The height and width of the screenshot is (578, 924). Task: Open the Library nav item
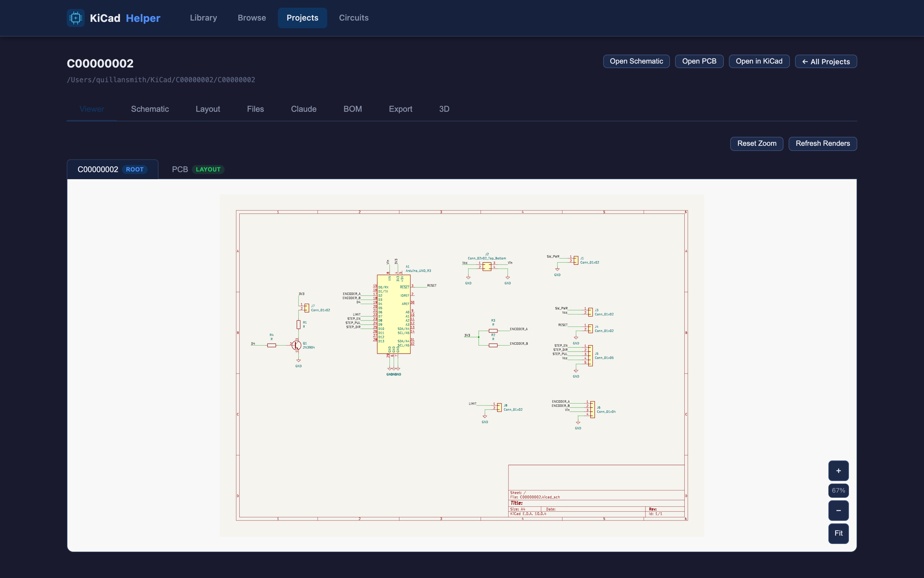point(203,18)
